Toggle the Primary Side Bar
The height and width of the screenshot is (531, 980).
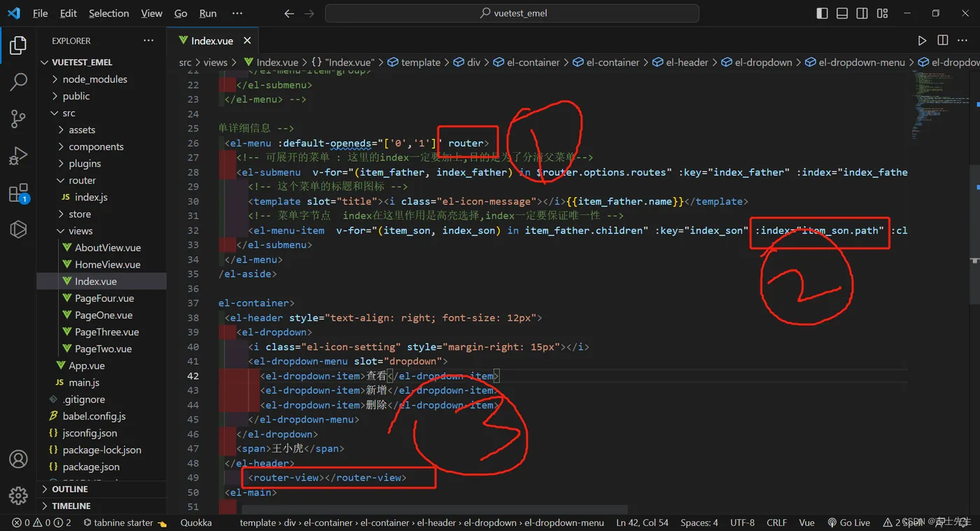click(x=822, y=13)
